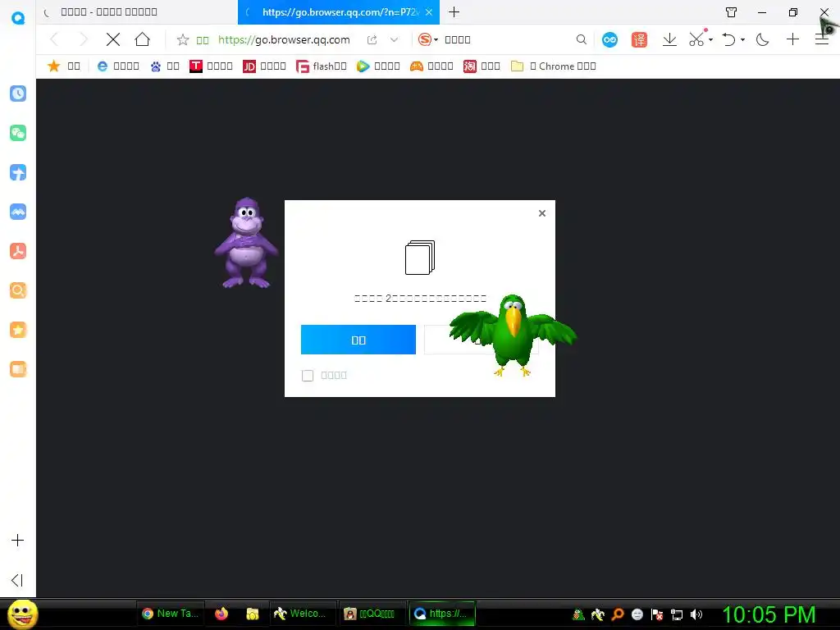Stop loading the page with the X button
This screenshot has width=840, height=630.
pyautogui.click(x=113, y=39)
